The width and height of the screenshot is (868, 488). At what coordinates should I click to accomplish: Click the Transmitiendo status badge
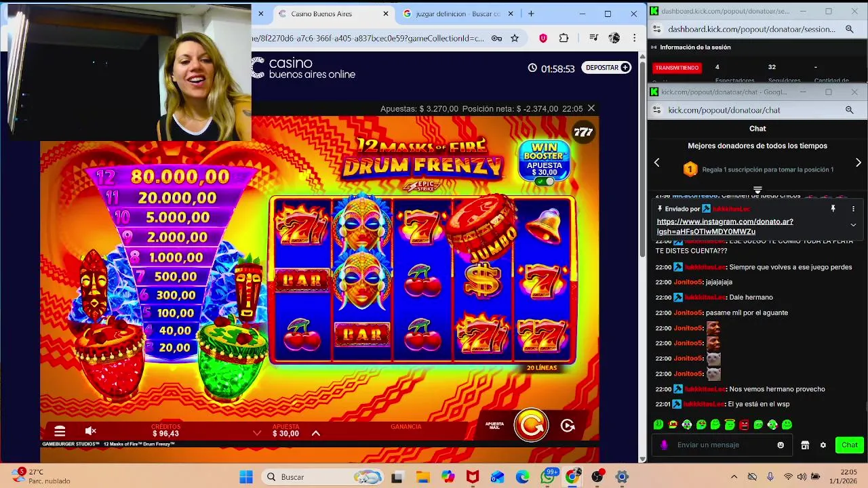(677, 68)
